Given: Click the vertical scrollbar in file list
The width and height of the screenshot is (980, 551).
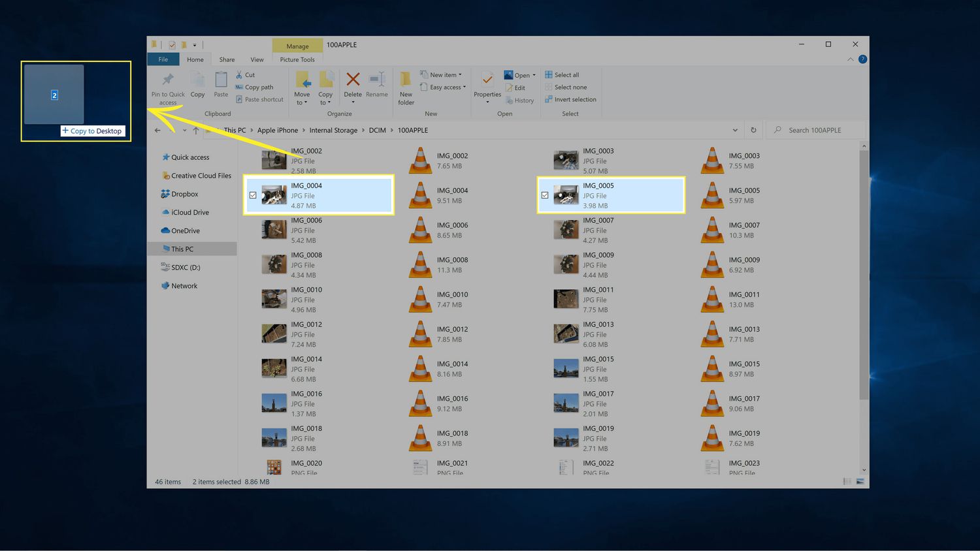Looking at the screenshot, I should pos(864,274).
